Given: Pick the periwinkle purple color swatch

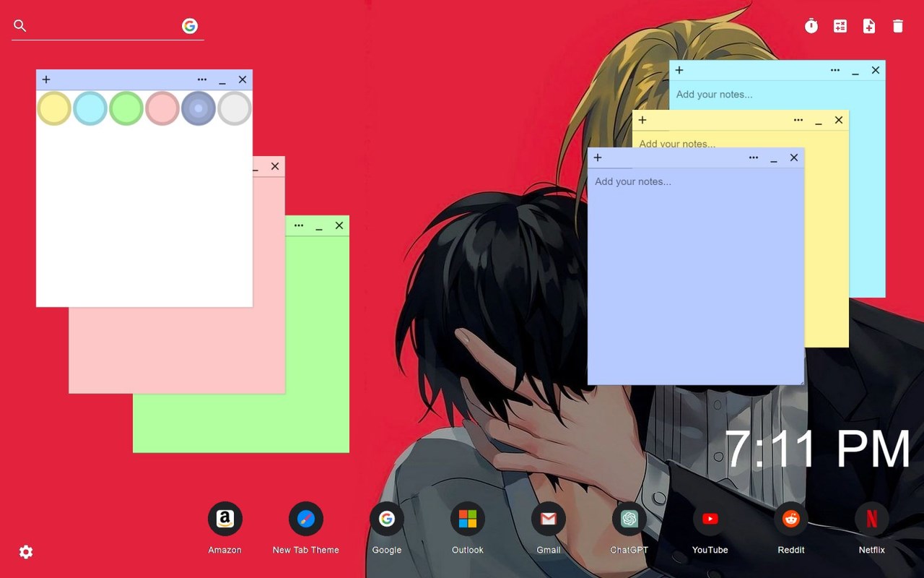Looking at the screenshot, I should click(199, 108).
